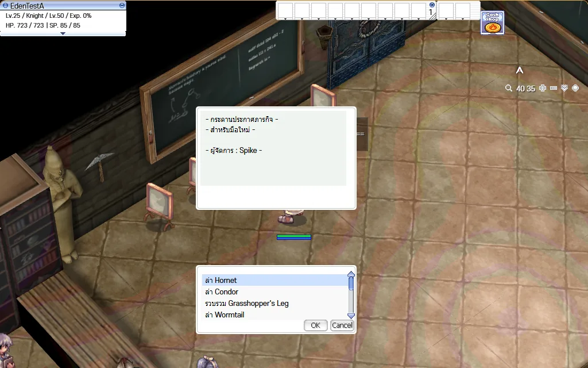Screen dimensions: 588x368
Task: Open the Cash Shop
Action: (x=492, y=22)
